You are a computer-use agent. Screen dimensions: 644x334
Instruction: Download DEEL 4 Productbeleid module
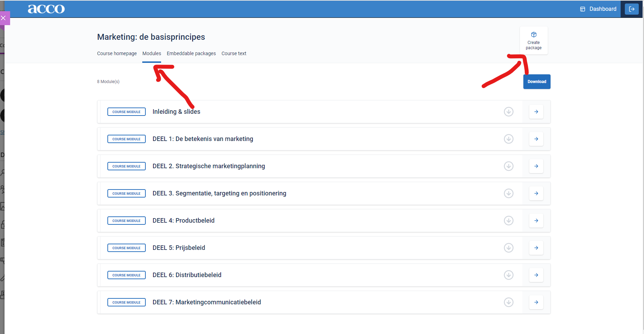click(508, 221)
